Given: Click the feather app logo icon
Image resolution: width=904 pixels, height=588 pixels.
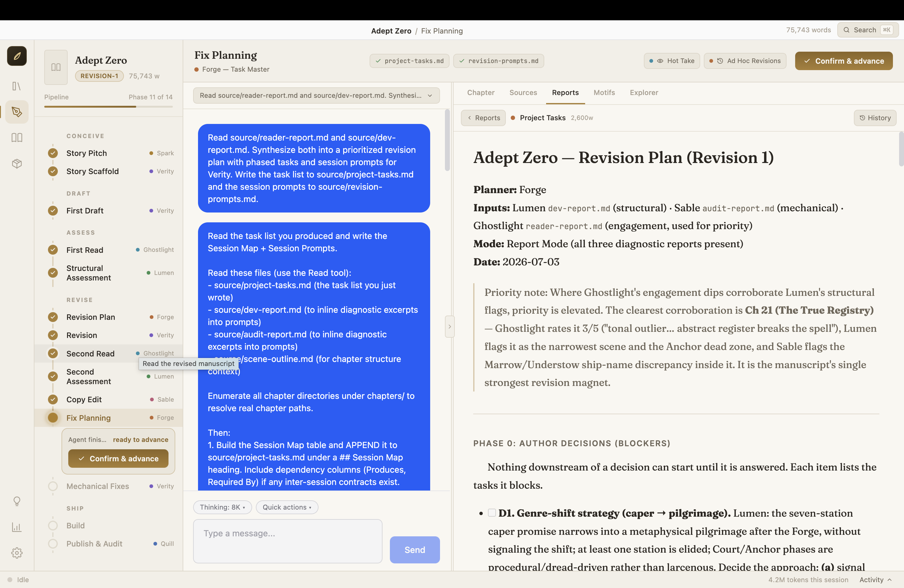Looking at the screenshot, I should tap(17, 56).
